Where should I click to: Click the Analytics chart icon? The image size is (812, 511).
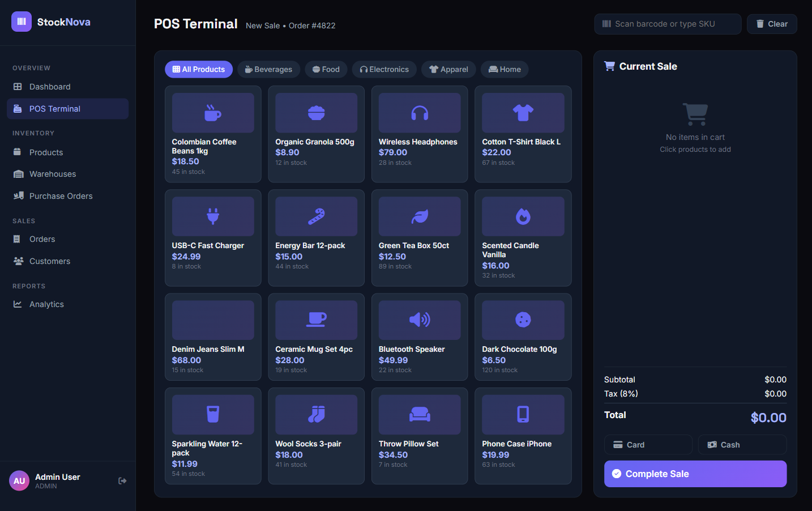click(x=18, y=304)
